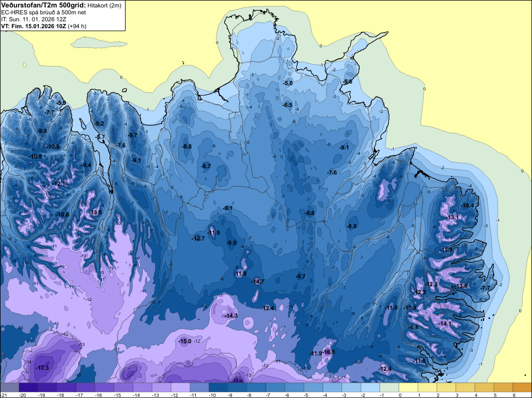The image size is (532, 398).
Task: Select the -8.1 temperature value
Action: (344, 147)
